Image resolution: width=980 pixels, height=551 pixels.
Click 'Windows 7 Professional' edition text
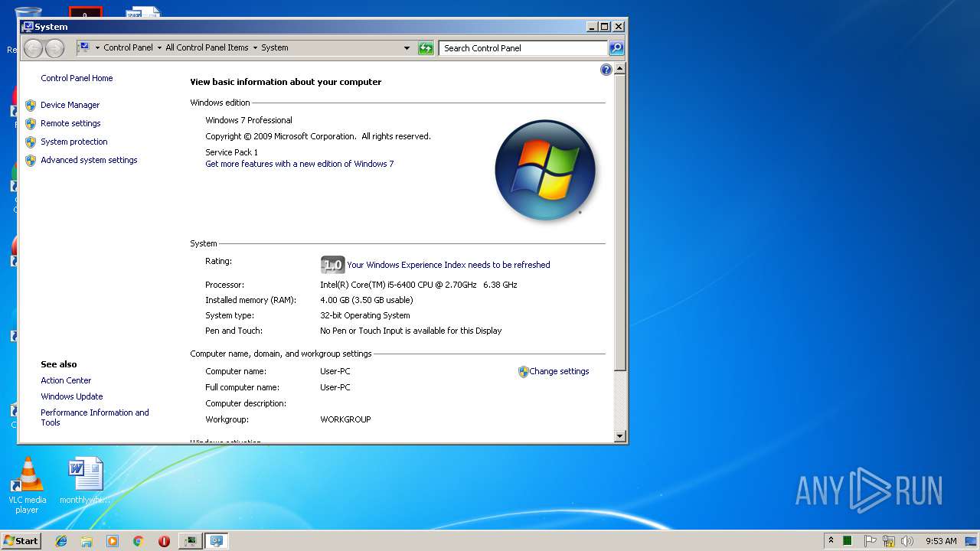[249, 120]
